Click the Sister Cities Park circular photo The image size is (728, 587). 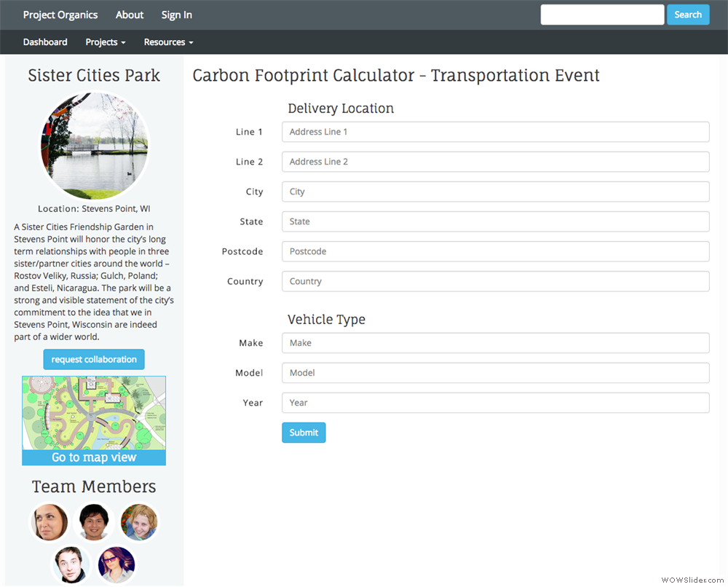pos(94,146)
